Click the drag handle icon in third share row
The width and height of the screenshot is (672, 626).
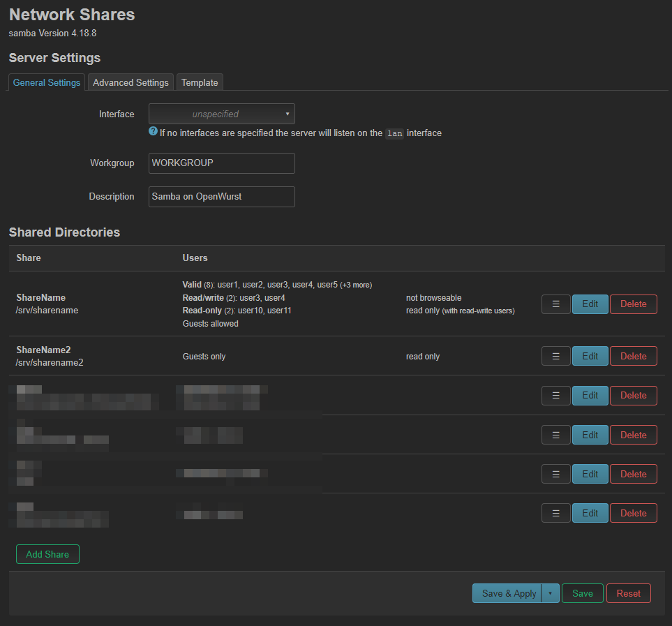pyautogui.click(x=555, y=395)
